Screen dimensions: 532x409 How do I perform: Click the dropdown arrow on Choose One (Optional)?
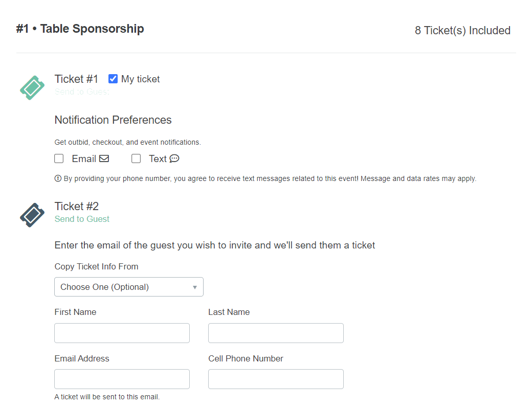(x=195, y=287)
